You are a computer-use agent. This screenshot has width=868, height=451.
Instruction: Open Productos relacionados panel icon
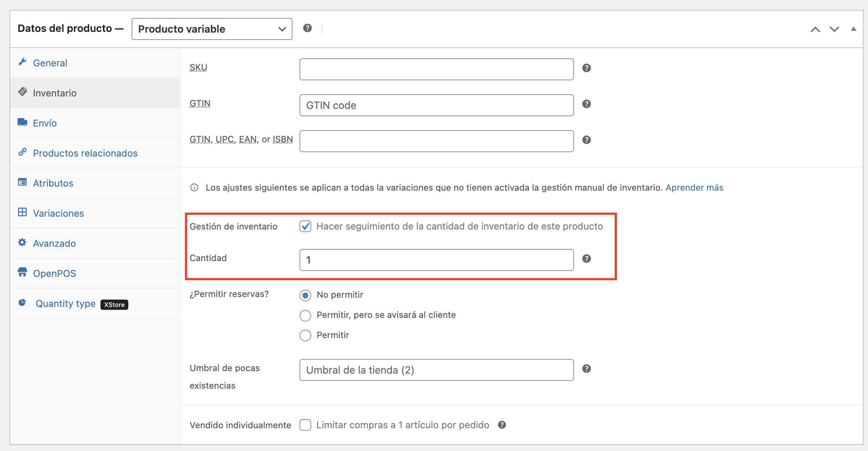coord(23,153)
